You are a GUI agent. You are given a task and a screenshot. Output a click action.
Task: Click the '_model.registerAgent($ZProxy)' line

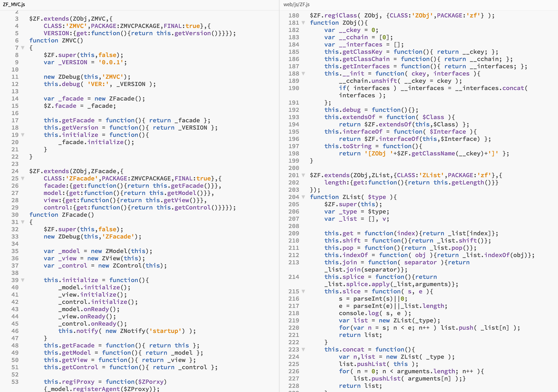click(x=102, y=389)
